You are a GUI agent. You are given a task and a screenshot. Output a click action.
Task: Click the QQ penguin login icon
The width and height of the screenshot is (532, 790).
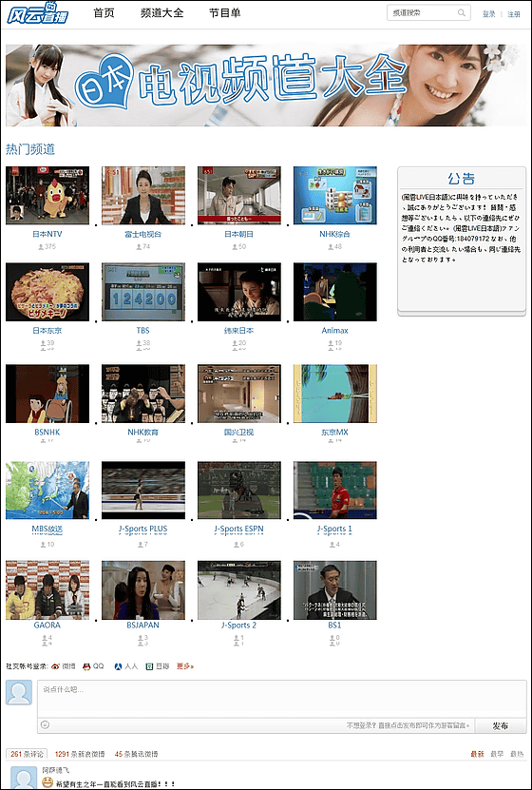(x=86, y=666)
